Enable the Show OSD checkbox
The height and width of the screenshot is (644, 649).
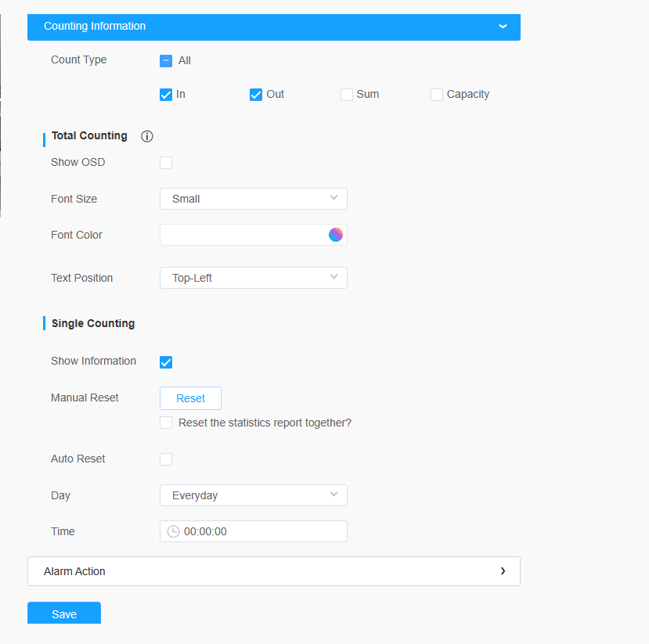click(x=166, y=163)
